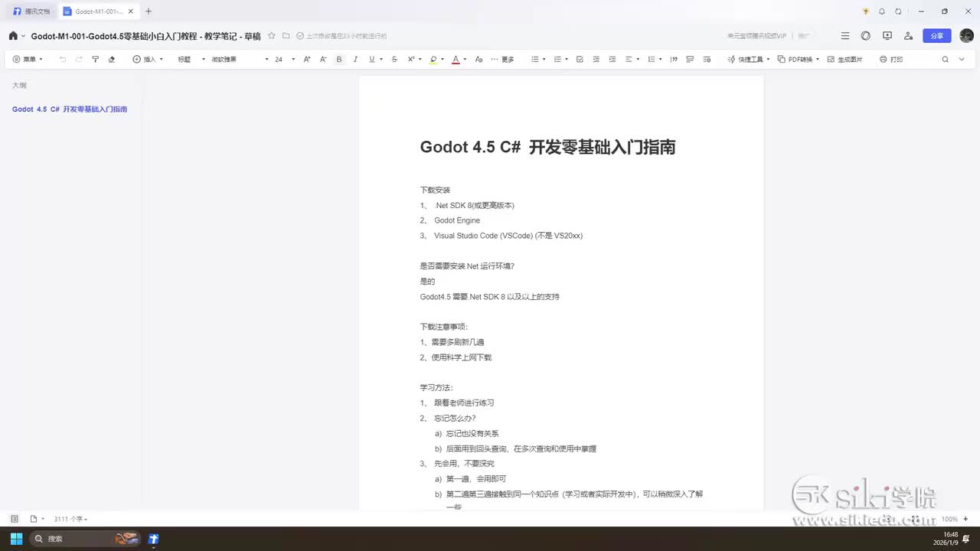Screen dimensions: 980x551
Task: Select outline item Godot 4.5 C# 开发零基础入门指南
Action: pos(70,109)
